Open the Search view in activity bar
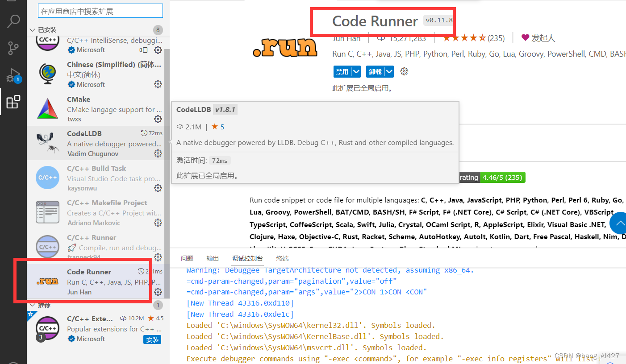626x364 pixels. [14, 21]
